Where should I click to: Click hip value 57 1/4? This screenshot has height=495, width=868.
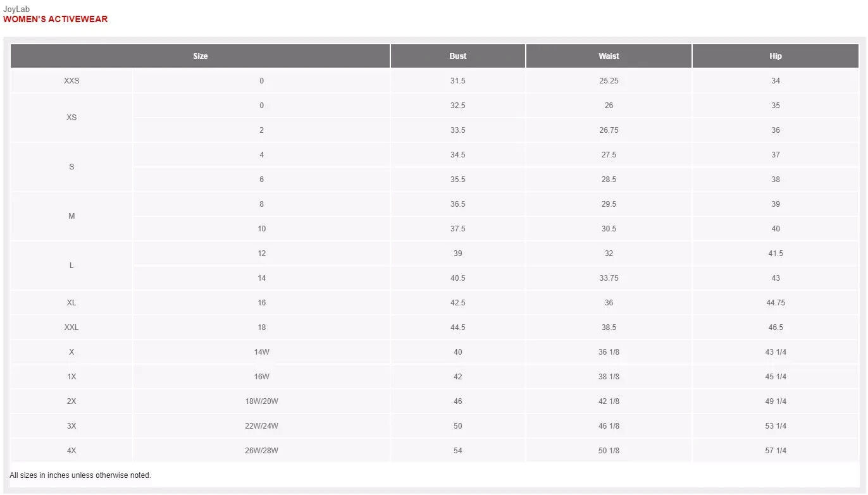pyautogui.click(x=776, y=451)
